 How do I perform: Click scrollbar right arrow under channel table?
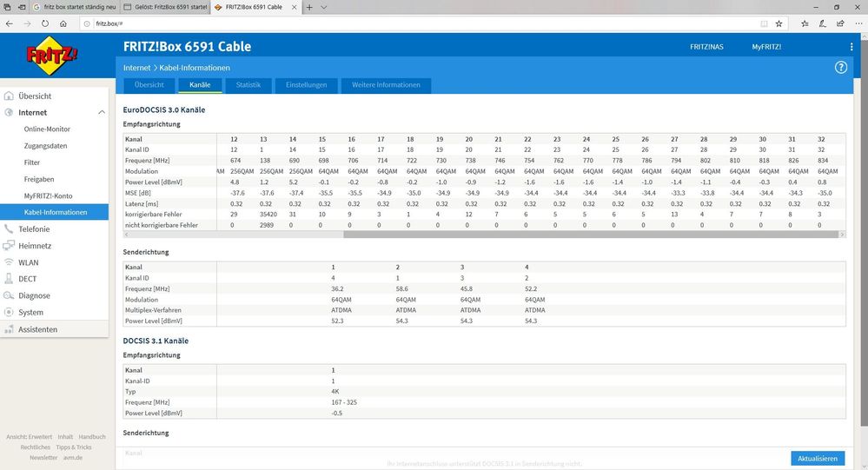[x=843, y=235]
